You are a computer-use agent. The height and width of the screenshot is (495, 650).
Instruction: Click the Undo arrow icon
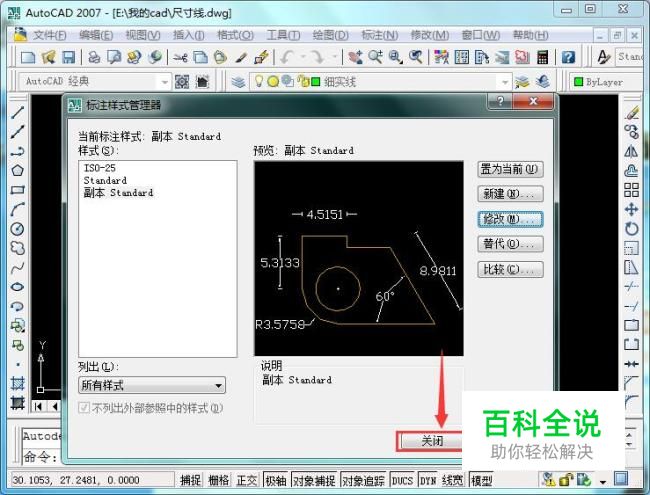pos(287,57)
